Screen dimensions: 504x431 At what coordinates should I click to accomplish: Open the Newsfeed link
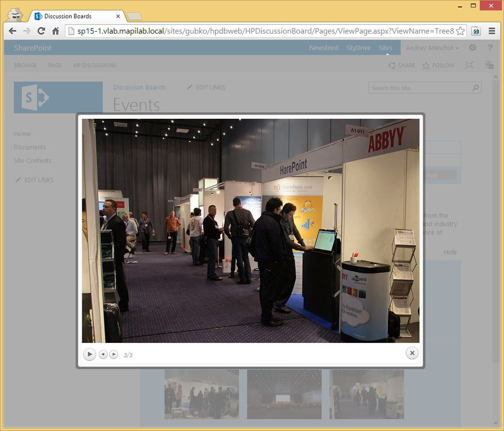[324, 48]
